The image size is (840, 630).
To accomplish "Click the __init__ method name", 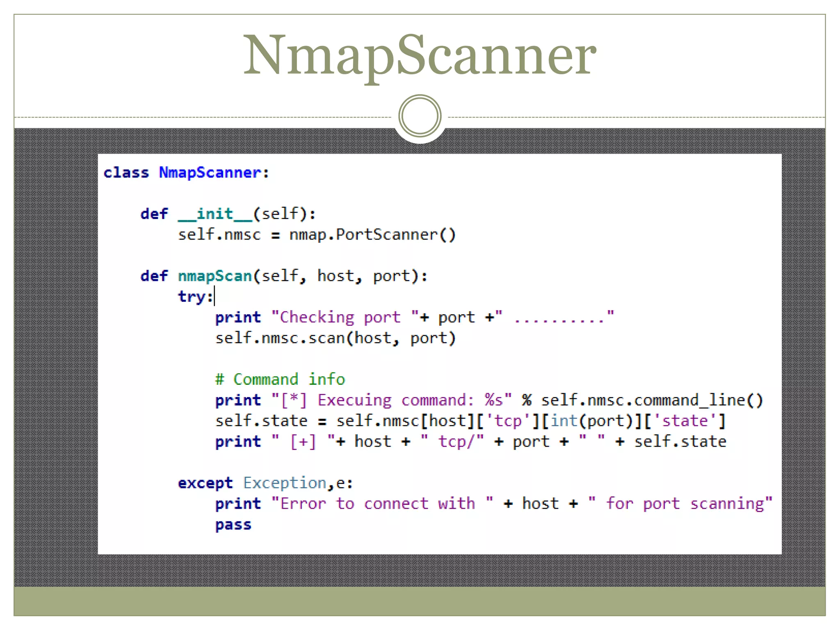I will coord(215,214).
